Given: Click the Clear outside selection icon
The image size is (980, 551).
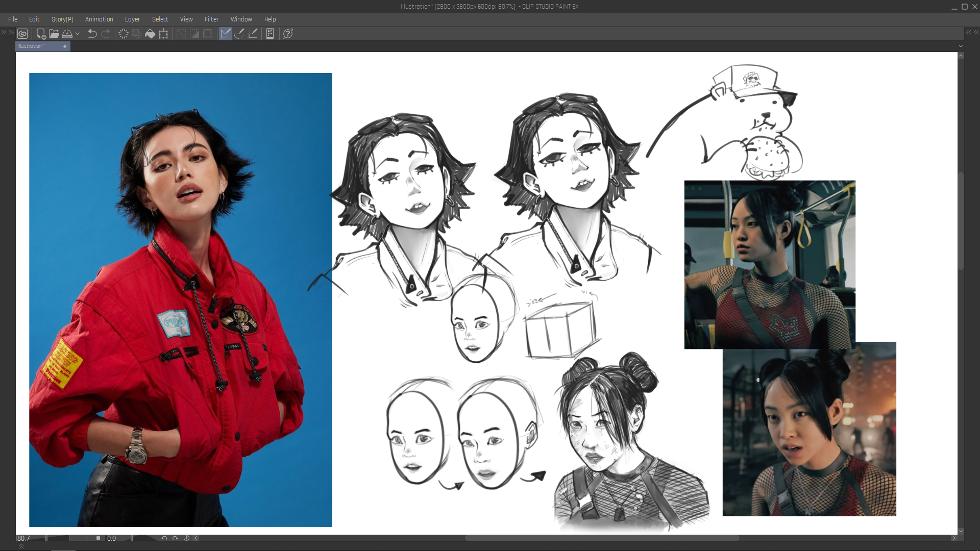Looking at the screenshot, I should point(137,34).
